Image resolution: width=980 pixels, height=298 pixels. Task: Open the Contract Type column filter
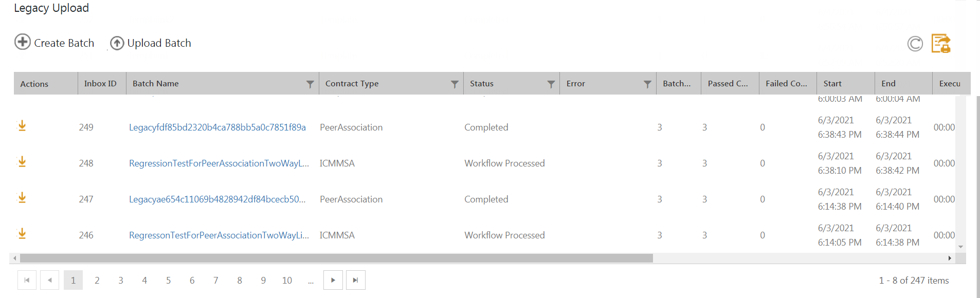(x=455, y=84)
